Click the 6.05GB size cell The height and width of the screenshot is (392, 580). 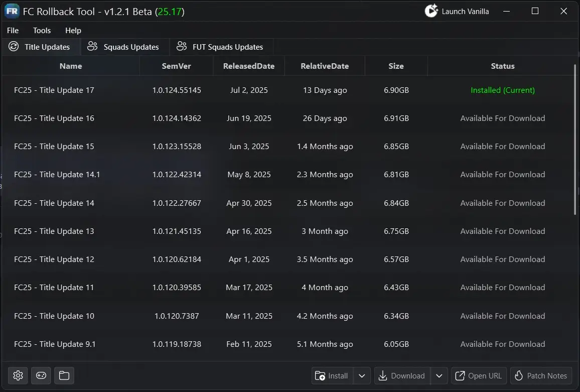tap(396, 344)
